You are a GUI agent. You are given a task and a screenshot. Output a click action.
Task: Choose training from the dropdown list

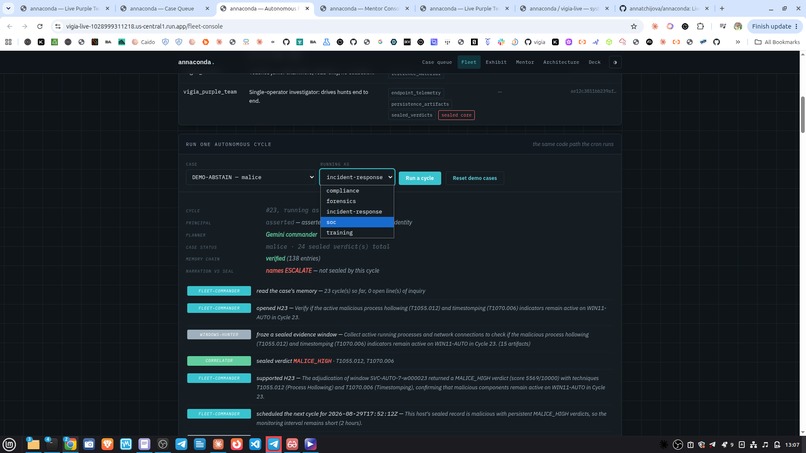coord(357,233)
